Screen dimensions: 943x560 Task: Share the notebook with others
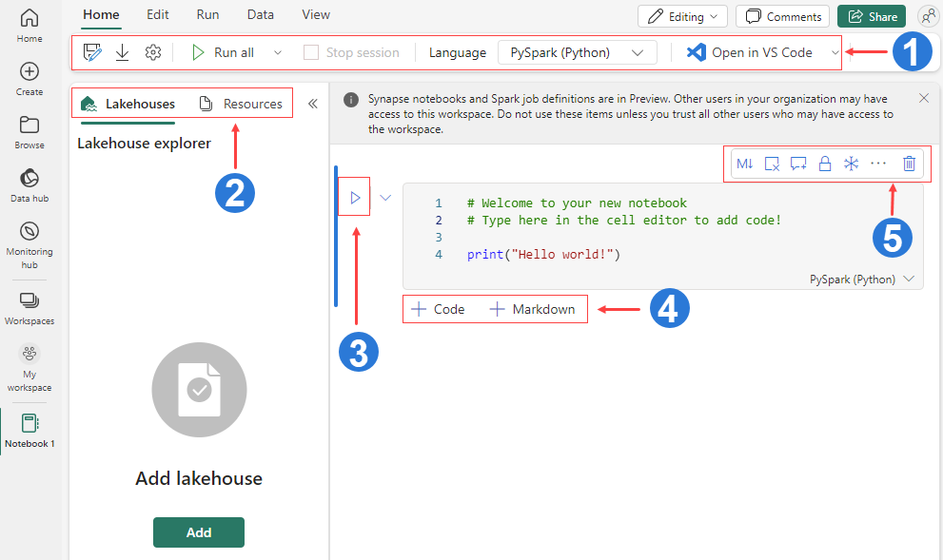pyautogui.click(x=871, y=15)
